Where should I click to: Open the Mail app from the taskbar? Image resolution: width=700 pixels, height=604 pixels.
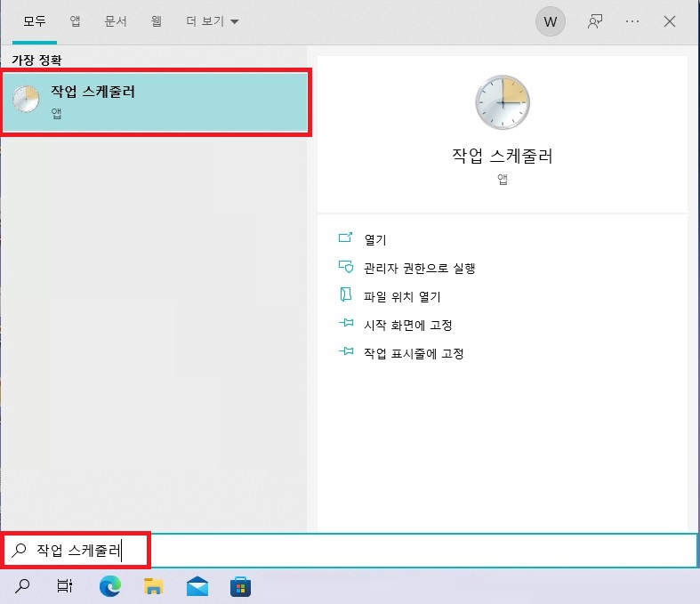pos(197,586)
